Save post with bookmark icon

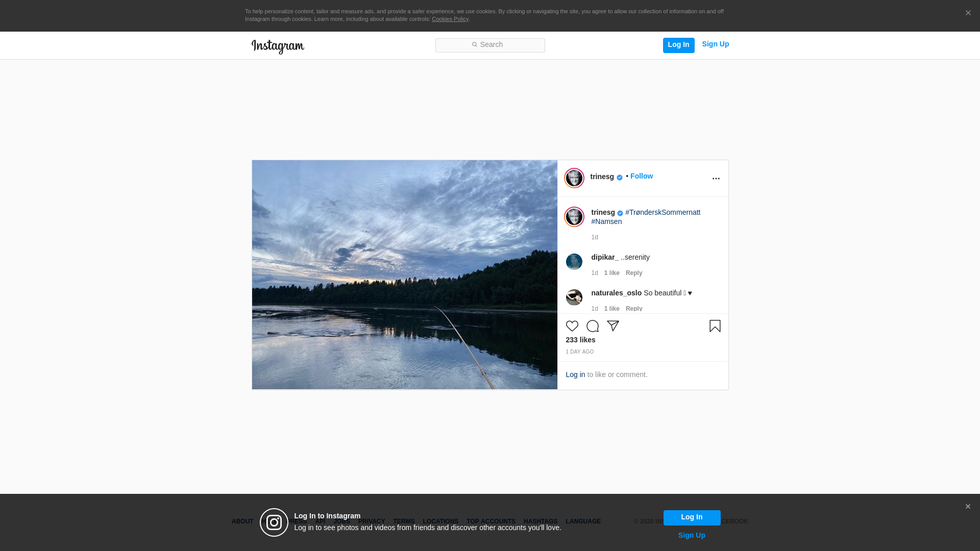pos(715,326)
